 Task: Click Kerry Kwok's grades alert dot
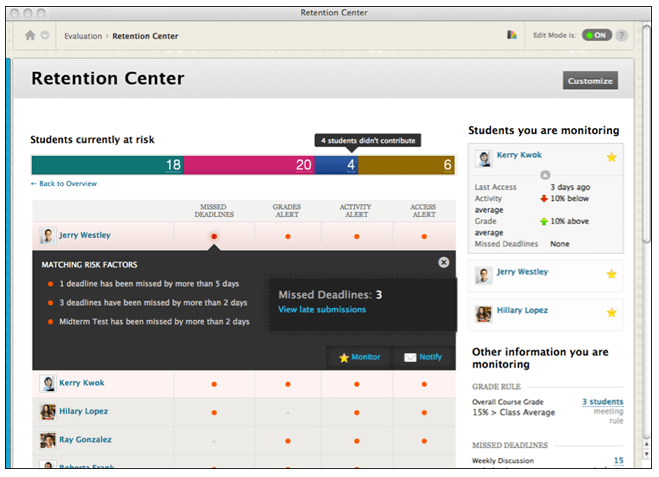pyautogui.click(x=288, y=384)
